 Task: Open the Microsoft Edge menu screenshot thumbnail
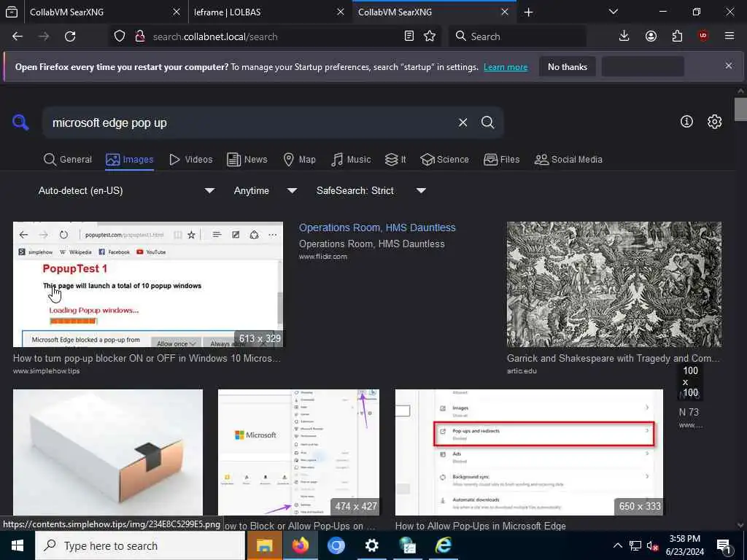[298, 452]
